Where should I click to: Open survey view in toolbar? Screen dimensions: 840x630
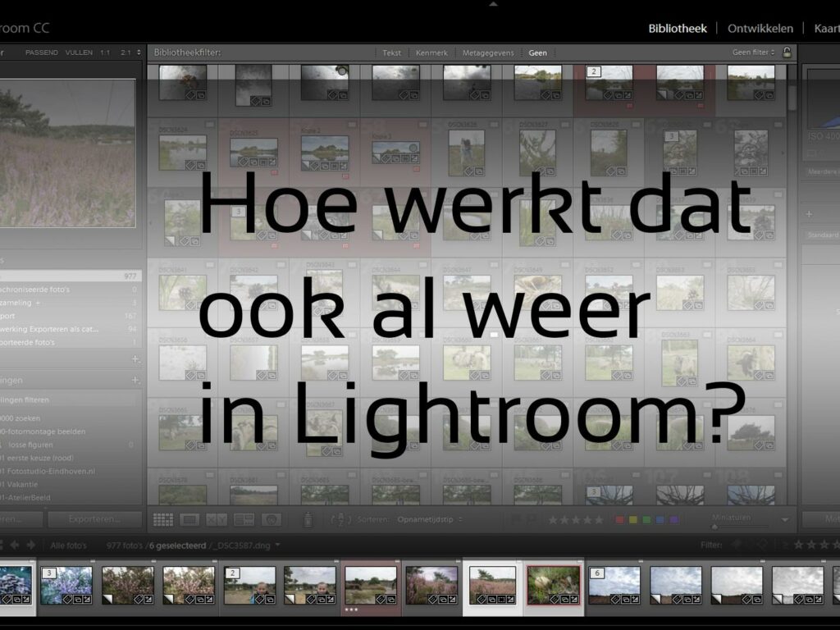click(244, 519)
